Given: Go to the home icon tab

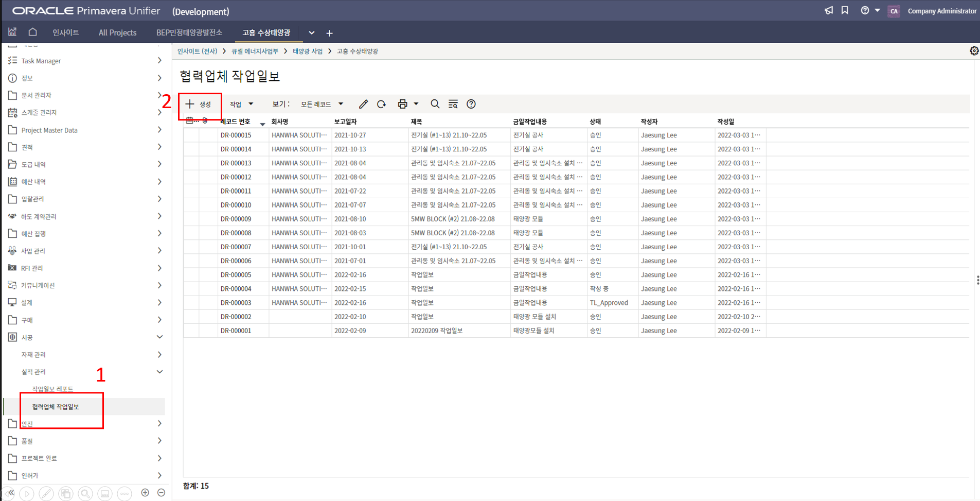Looking at the screenshot, I should (x=32, y=32).
